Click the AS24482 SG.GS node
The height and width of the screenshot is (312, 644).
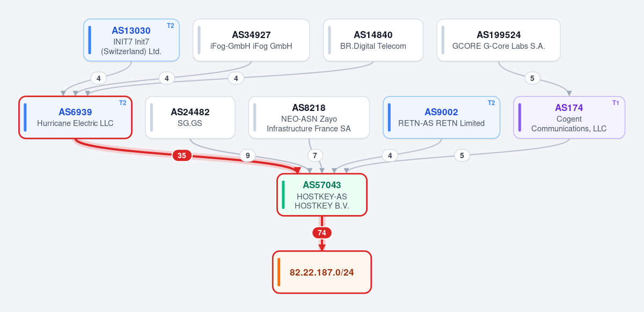click(190, 117)
